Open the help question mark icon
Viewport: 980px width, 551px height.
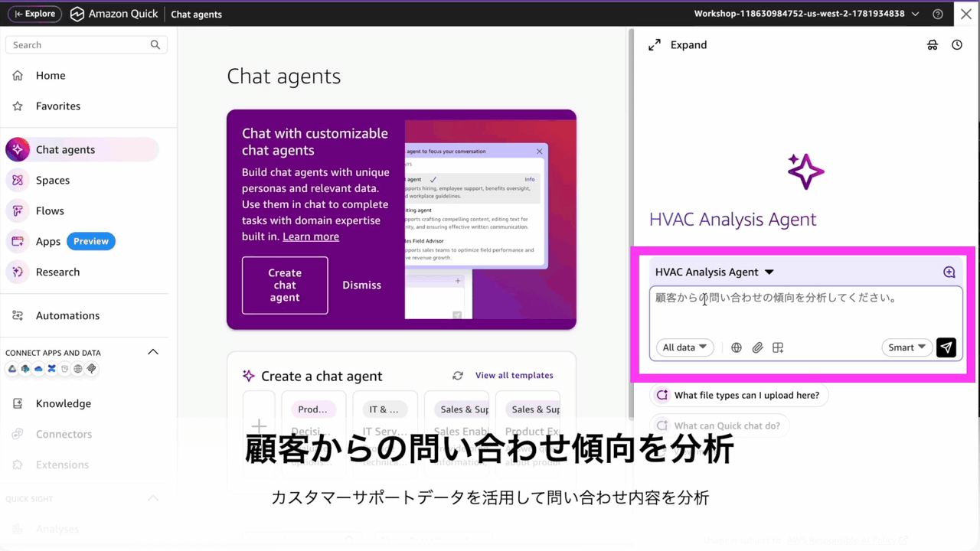(x=938, y=14)
